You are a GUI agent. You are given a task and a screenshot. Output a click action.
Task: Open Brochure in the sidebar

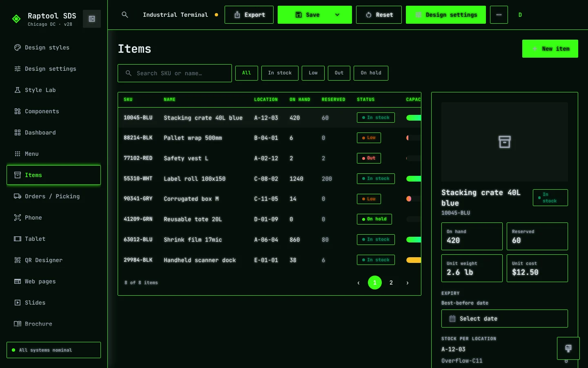(53, 324)
